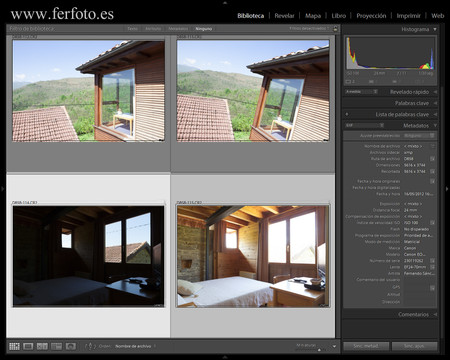Screen dimensions: 450x360
Task: Expand the Comentarios panel
Action: [x=435, y=314]
